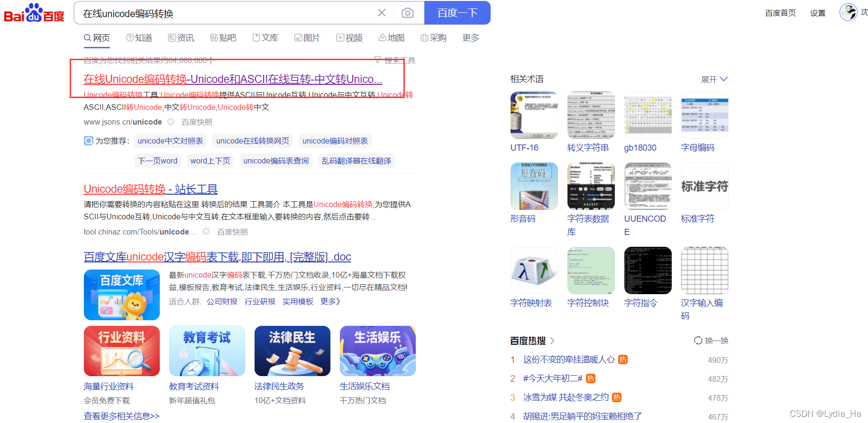Open the 海量行业资料 link

point(109,387)
